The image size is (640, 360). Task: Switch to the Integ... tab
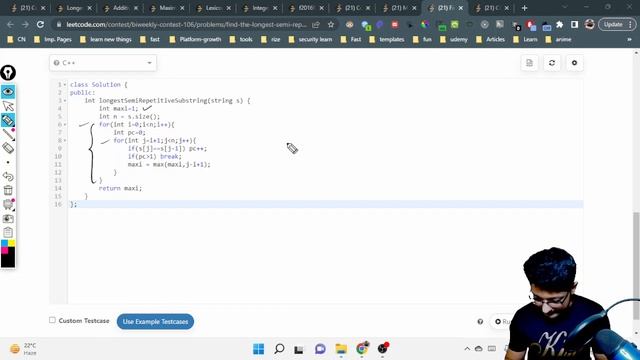260,8
